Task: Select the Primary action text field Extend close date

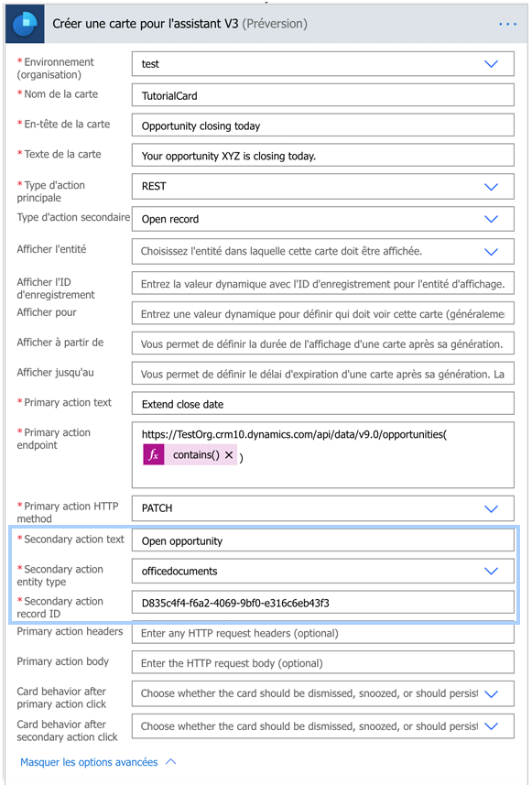Action: click(x=323, y=404)
